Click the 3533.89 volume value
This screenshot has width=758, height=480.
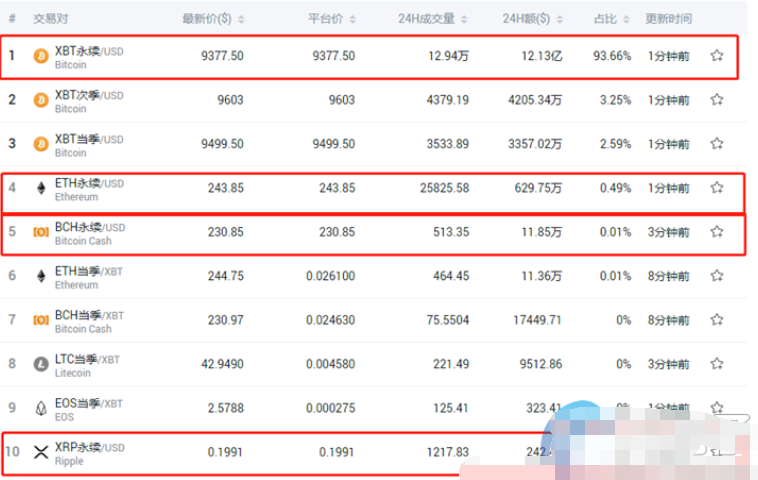(448, 144)
